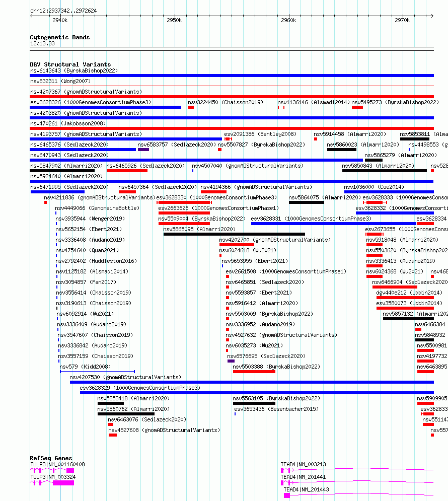Click the black nsv5865095 variant bar
448x501 pixels.
[235, 234]
